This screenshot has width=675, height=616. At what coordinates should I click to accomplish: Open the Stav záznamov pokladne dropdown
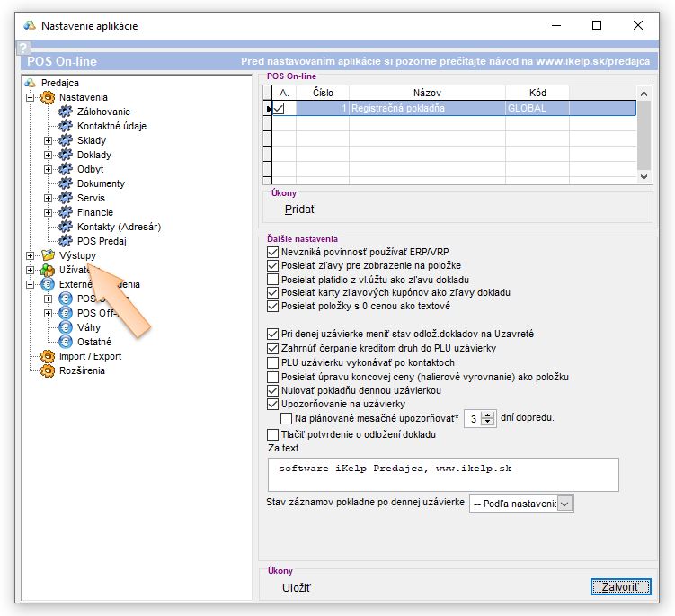(564, 504)
